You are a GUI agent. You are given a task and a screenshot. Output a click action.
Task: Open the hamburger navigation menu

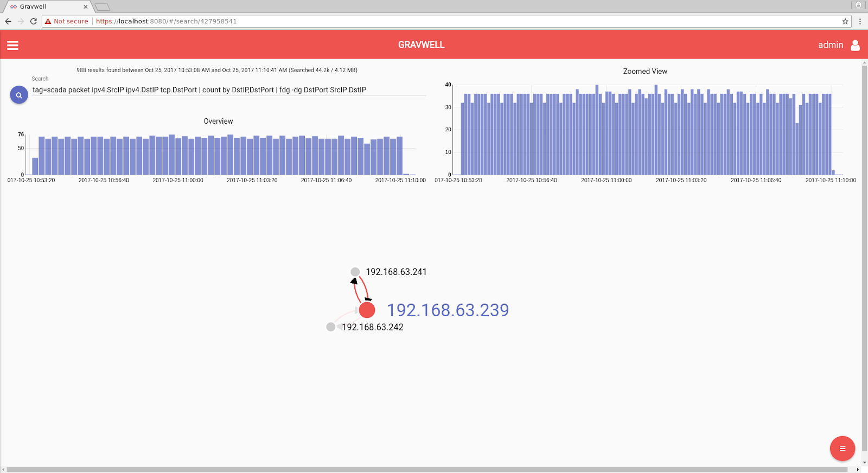(12, 45)
